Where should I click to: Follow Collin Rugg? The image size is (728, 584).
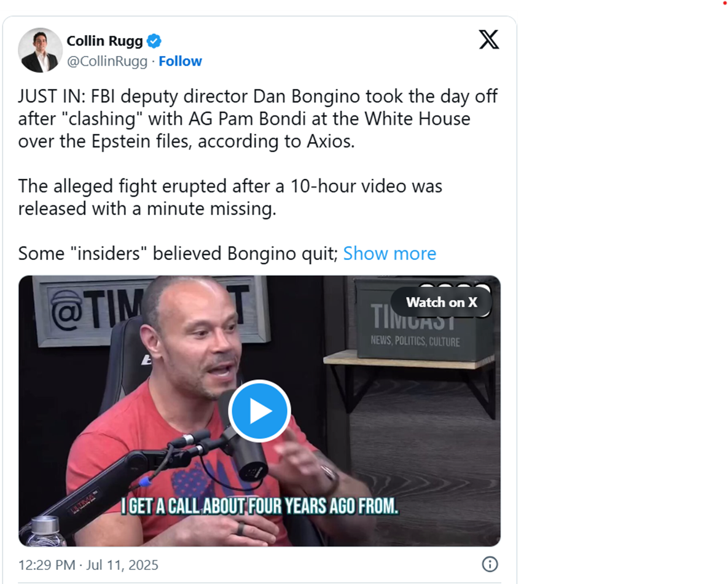pos(180,61)
